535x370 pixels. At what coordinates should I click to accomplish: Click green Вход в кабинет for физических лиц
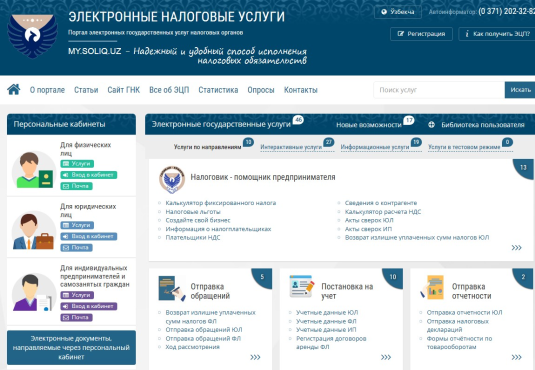[x=89, y=175]
